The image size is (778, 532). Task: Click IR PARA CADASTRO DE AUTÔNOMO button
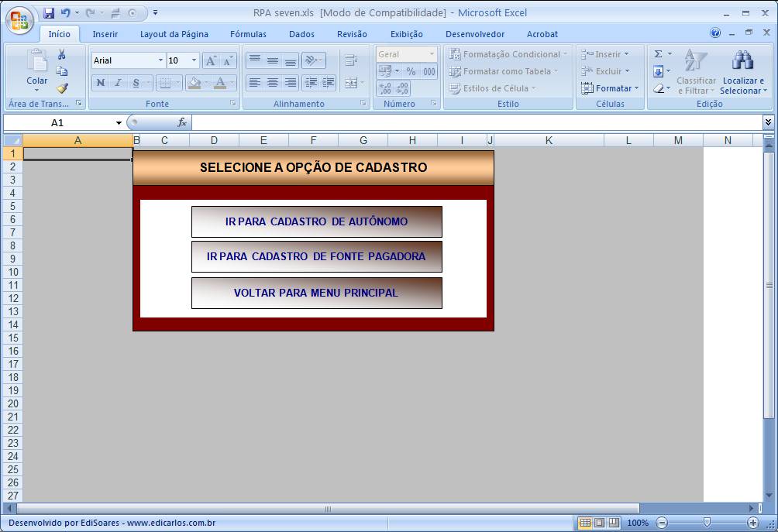[x=316, y=221]
